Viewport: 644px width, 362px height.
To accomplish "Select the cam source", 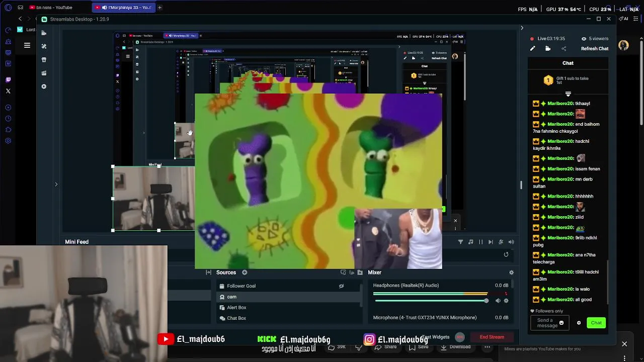I will (x=289, y=297).
